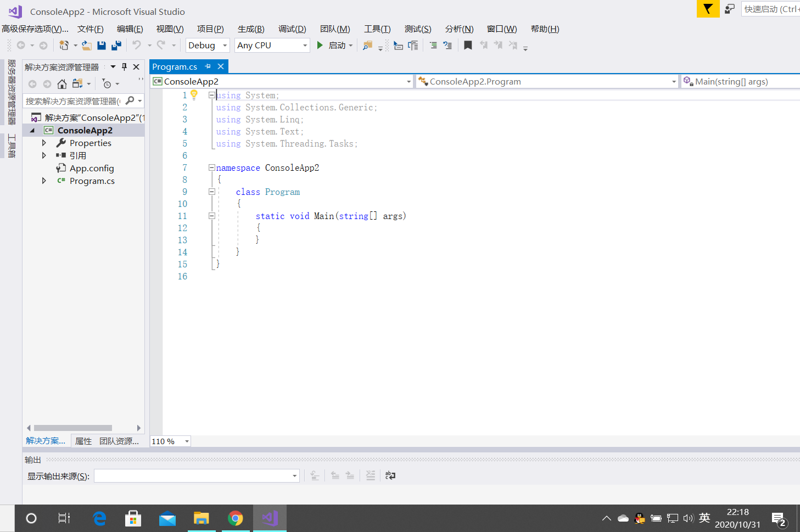Select App.config in Solution Explorer
Viewport: 800px width, 532px height.
pyautogui.click(x=92, y=168)
